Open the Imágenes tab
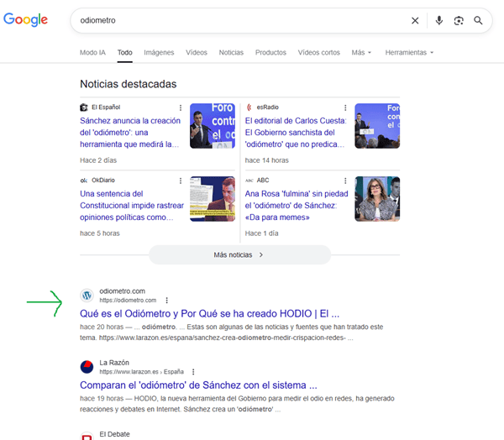The width and height of the screenshot is (504, 440). pyautogui.click(x=159, y=52)
